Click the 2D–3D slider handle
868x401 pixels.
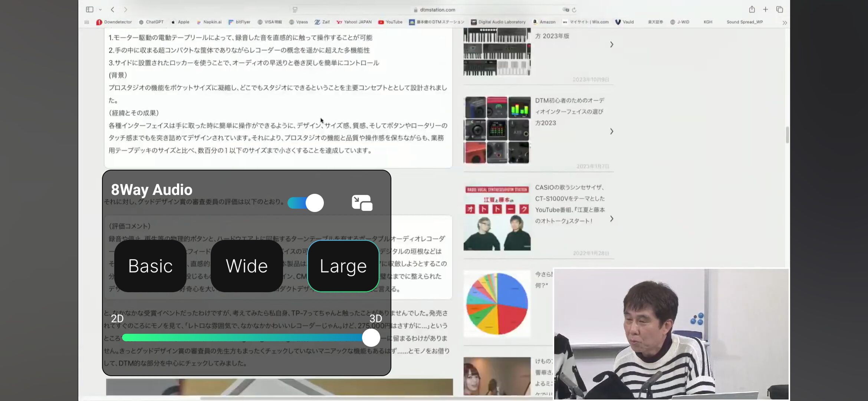(x=371, y=338)
